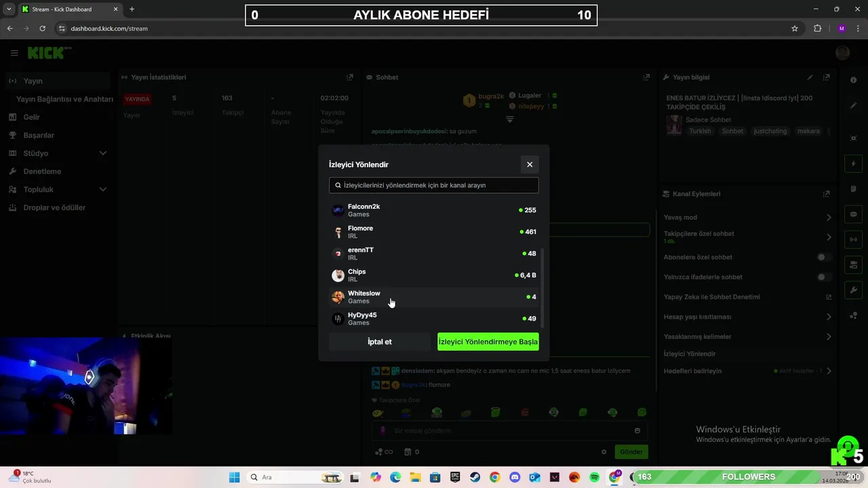868x488 pixels.
Task: Choose erennTT as the host target
Action: (x=434, y=253)
